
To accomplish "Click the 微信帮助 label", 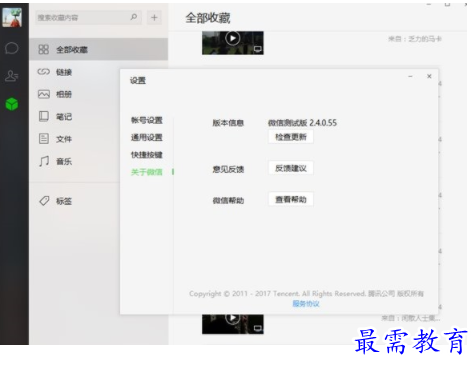I will [228, 201].
